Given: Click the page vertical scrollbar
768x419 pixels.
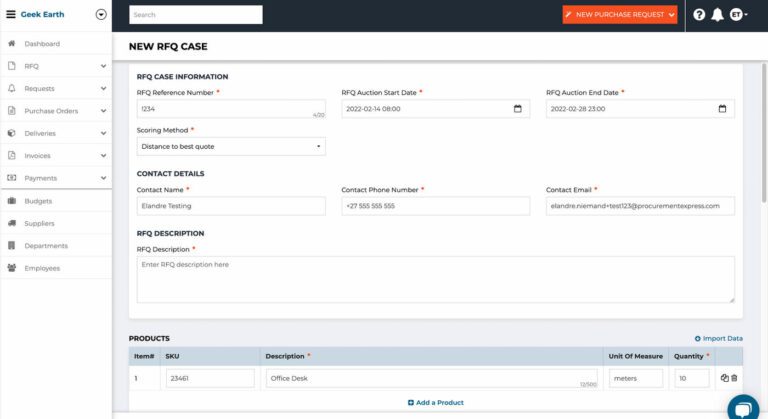Looking at the screenshot, I should tap(764, 132).
